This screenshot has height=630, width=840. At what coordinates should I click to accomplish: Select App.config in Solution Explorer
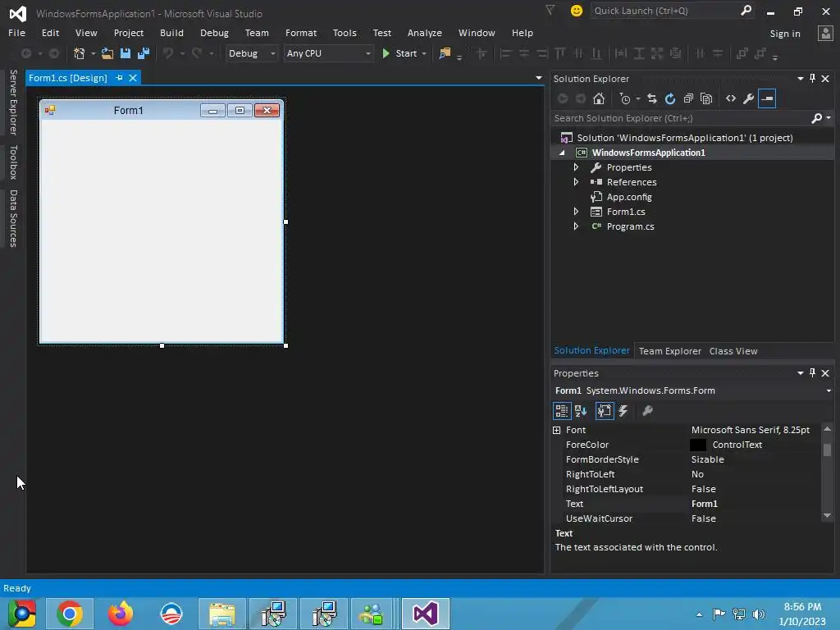[x=629, y=197]
